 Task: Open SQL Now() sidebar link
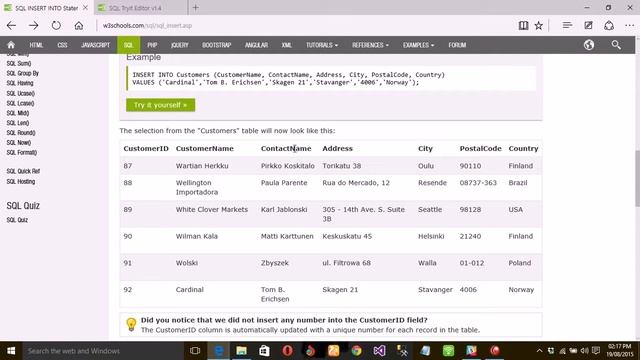(x=19, y=142)
